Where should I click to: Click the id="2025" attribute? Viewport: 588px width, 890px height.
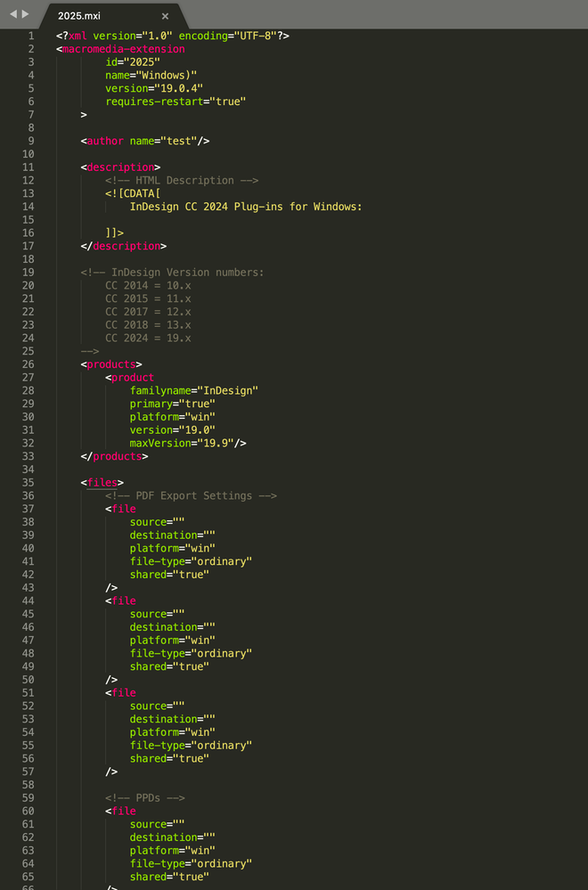pos(133,61)
